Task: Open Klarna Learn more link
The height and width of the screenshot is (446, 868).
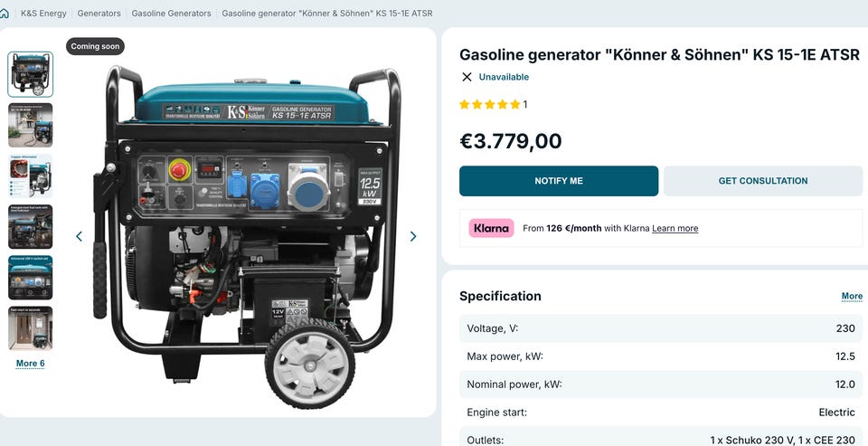Action: 675,228
